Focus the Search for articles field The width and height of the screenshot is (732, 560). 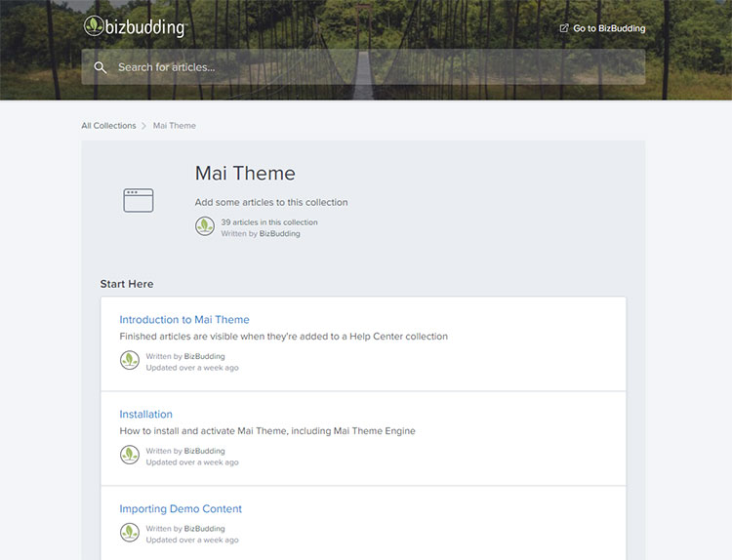click(363, 67)
